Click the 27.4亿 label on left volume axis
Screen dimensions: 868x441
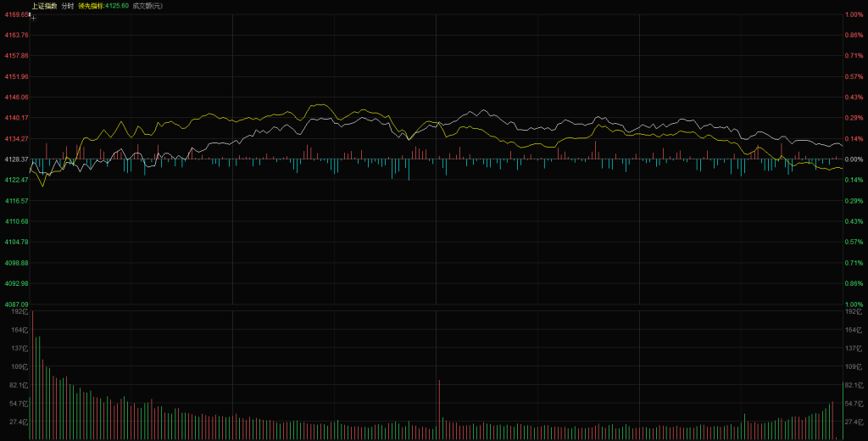point(19,421)
